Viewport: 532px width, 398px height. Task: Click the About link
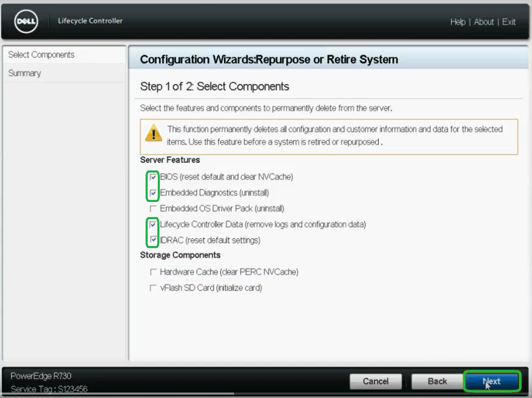pos(484,22)
